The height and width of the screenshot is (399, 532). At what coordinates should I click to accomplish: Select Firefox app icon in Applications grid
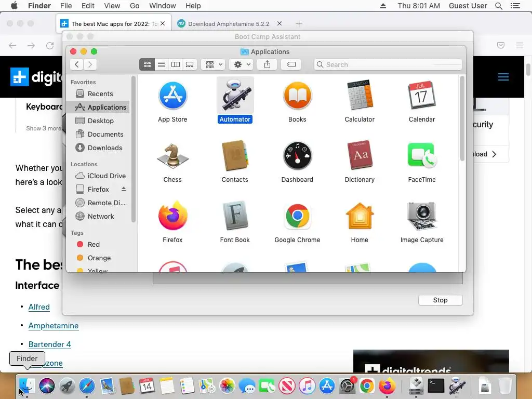click(172, 216)
